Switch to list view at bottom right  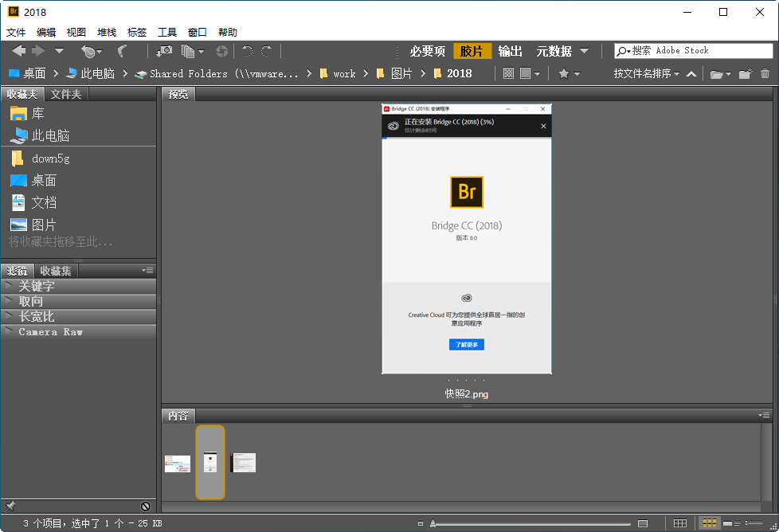754,522
